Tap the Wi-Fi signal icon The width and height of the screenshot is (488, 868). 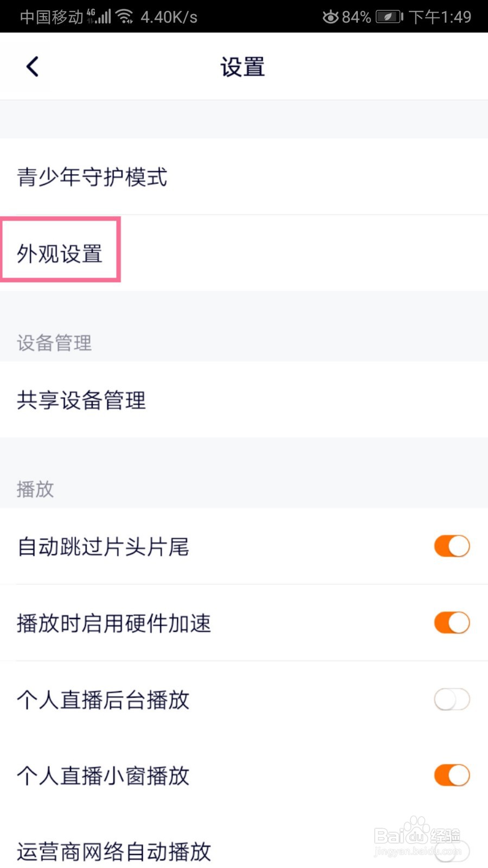pos(125,17)
